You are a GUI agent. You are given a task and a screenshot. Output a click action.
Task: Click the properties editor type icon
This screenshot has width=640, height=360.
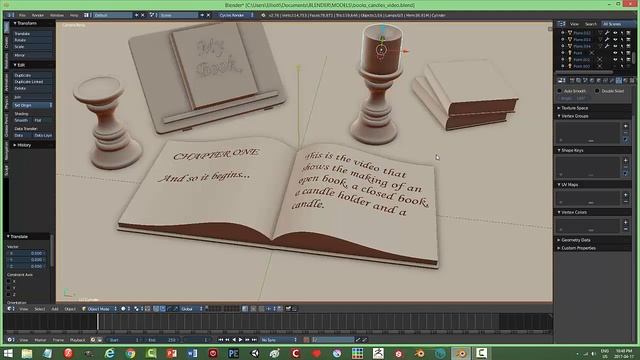pos(561,80)
